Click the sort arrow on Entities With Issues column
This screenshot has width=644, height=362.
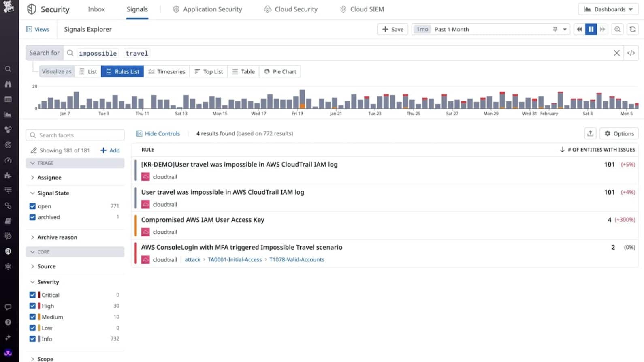pos(562,150)
